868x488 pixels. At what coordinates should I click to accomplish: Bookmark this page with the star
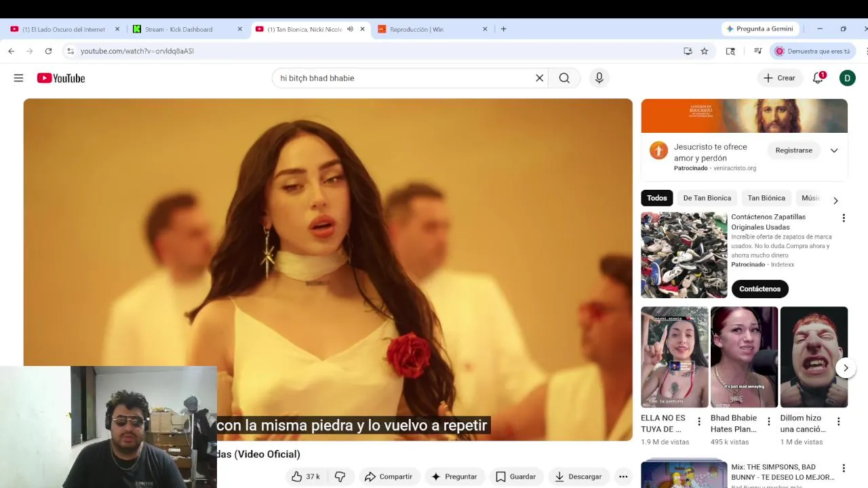[x=705, y=51]
